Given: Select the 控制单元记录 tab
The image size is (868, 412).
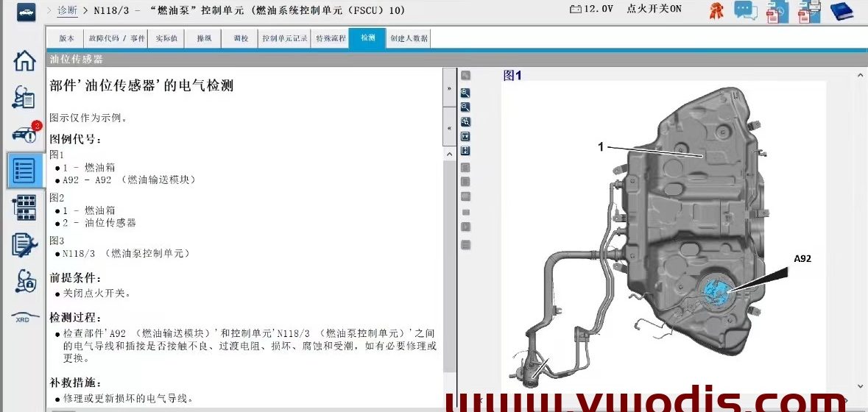Looking at the screenshot, I should 284,38.
